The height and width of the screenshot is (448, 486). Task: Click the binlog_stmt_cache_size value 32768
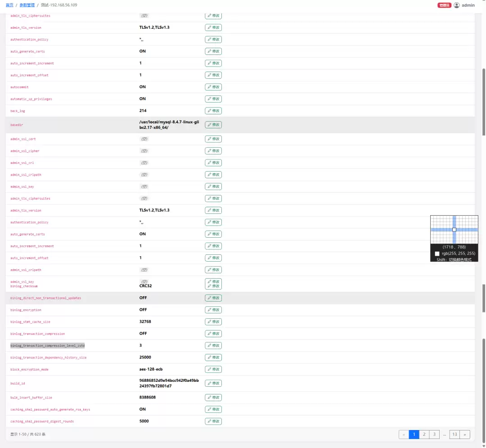click(x=145, y=321)
